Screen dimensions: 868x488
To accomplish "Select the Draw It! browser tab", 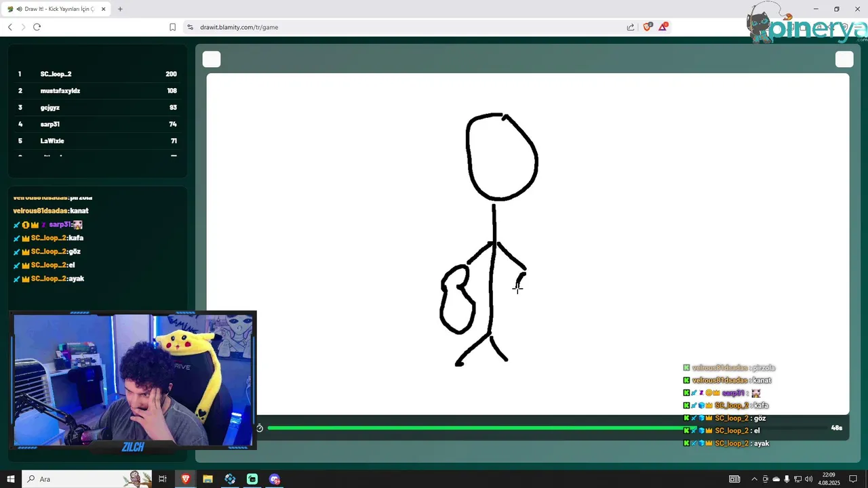I will (56, 9).
